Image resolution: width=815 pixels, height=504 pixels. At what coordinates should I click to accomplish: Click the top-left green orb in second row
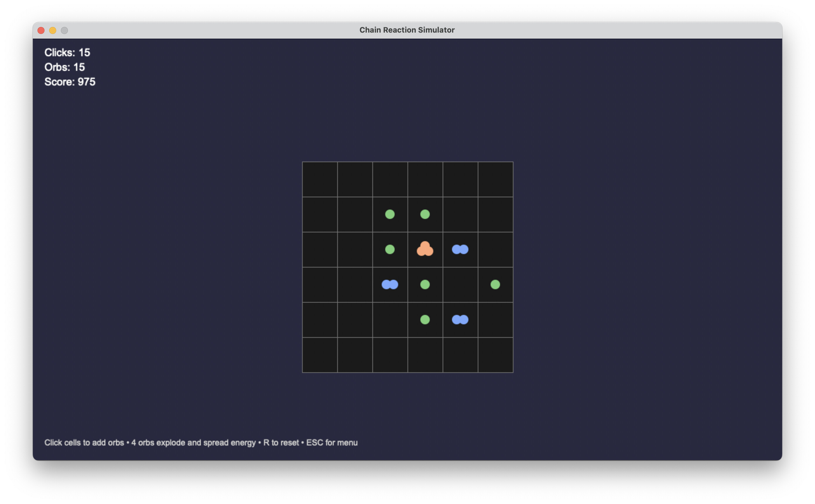(x=390, y=214)
